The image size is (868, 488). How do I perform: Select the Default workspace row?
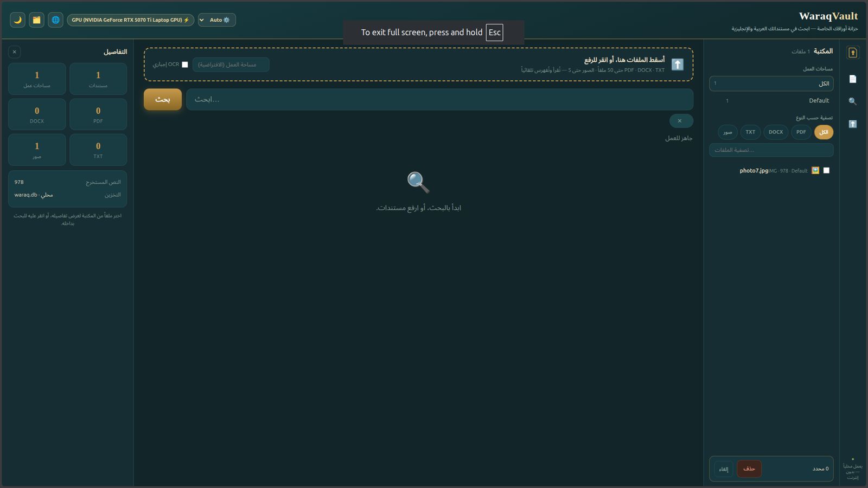[x=771, y=101]
